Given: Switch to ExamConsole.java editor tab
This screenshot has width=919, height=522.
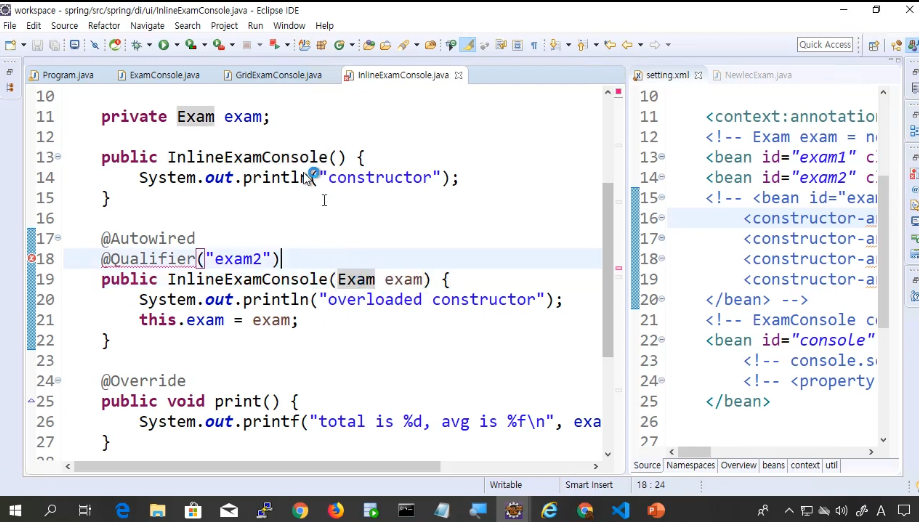Looking at the screenshot, I should click(x=159, y=75).
